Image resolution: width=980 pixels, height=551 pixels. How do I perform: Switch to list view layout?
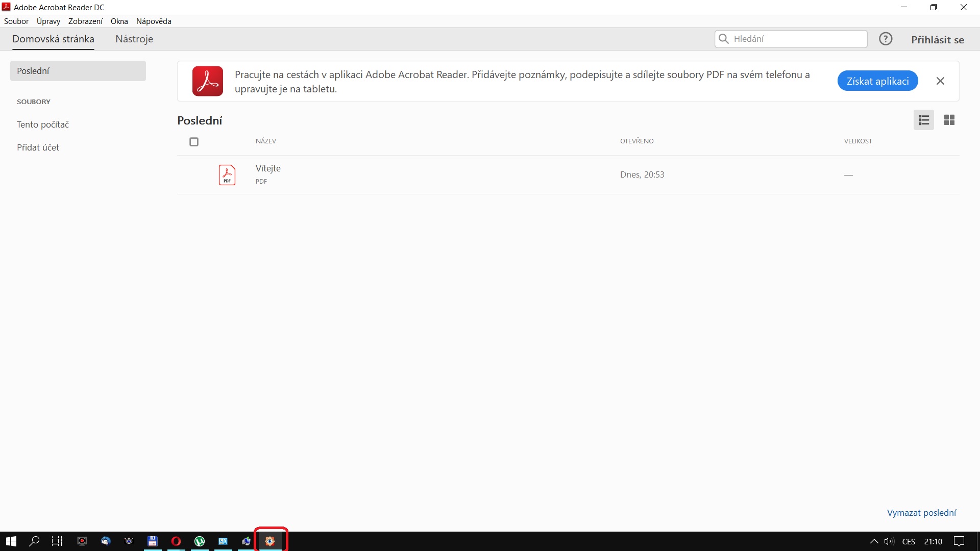(x=923, y=120)
